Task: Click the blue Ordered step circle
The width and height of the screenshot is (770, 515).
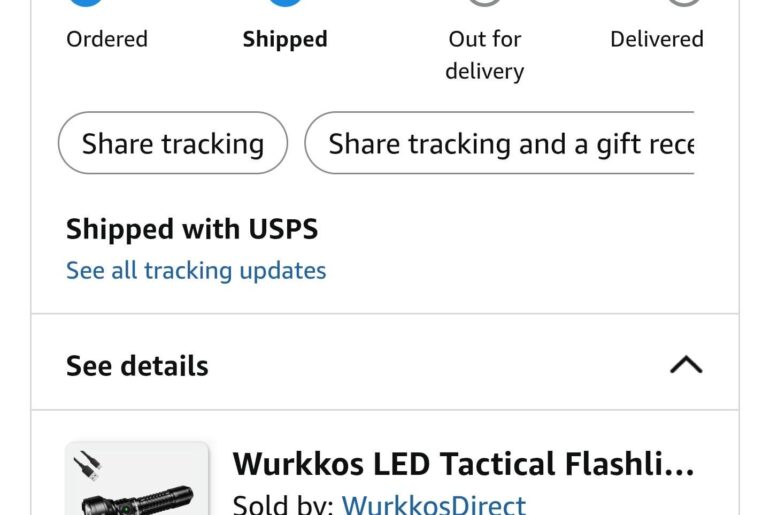Action: 87,2
